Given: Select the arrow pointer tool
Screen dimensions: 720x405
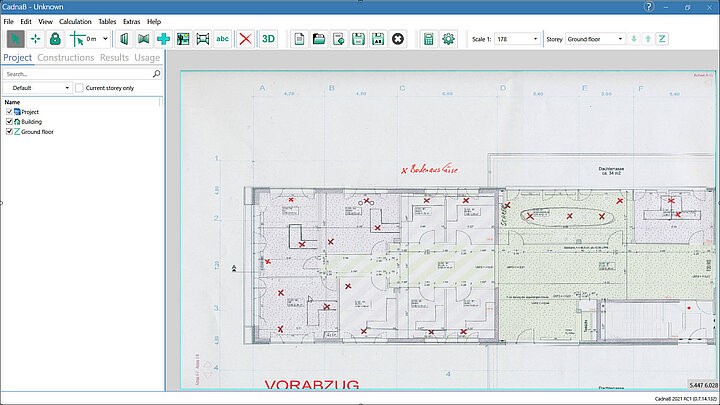Looking at the screenshot, I should pyautogui.click(x=16, y=39).
